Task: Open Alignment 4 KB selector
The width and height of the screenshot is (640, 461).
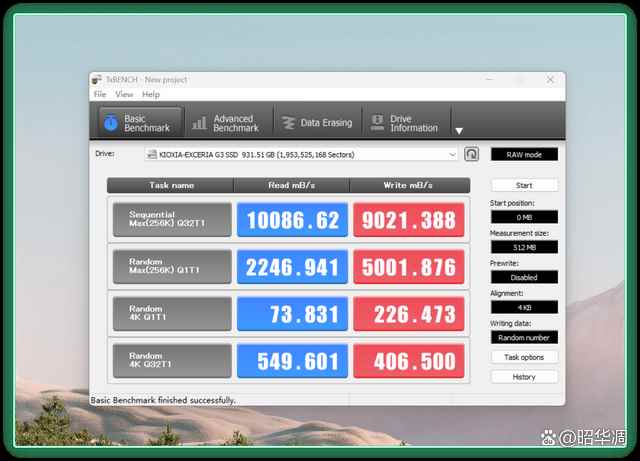Action: click(524, 307)
